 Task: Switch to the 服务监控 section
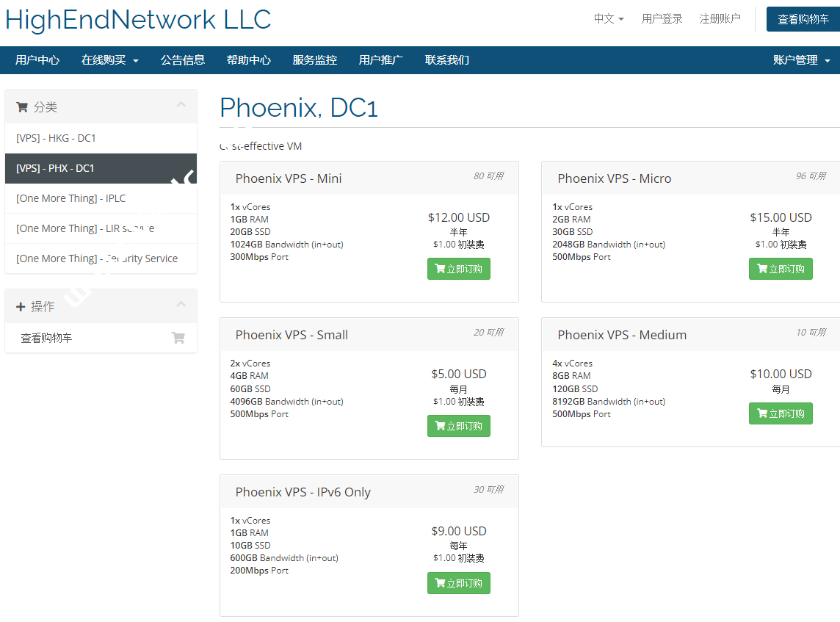(x=314, y=59)
